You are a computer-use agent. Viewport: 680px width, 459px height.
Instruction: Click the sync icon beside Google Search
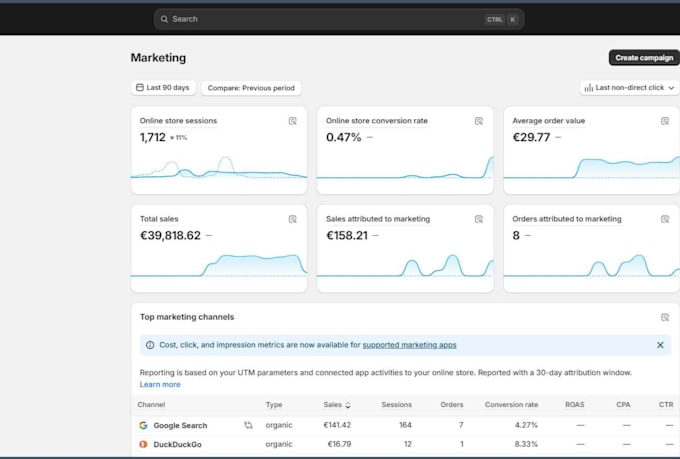pos(248,425)
